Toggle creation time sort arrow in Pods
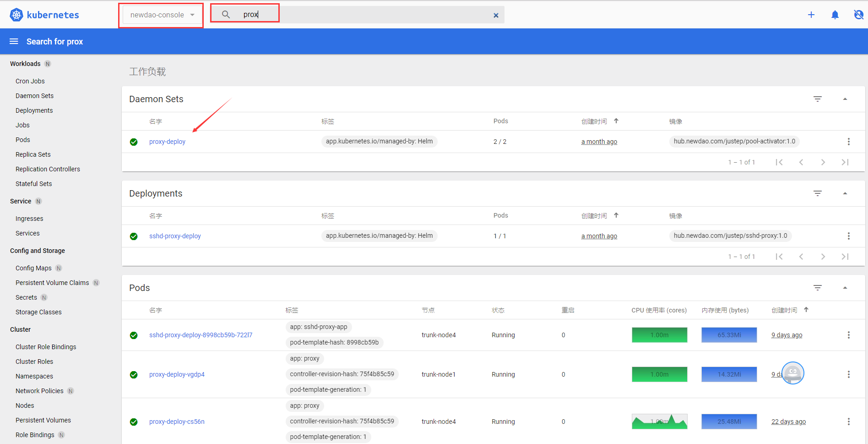This screenshot has height=444, width=868. click(x=806, y=310)
